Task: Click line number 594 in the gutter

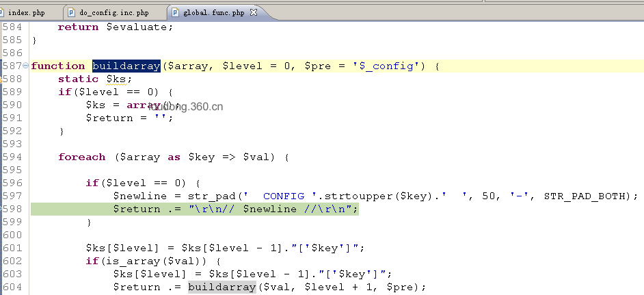Action: [x=12, y=157]
